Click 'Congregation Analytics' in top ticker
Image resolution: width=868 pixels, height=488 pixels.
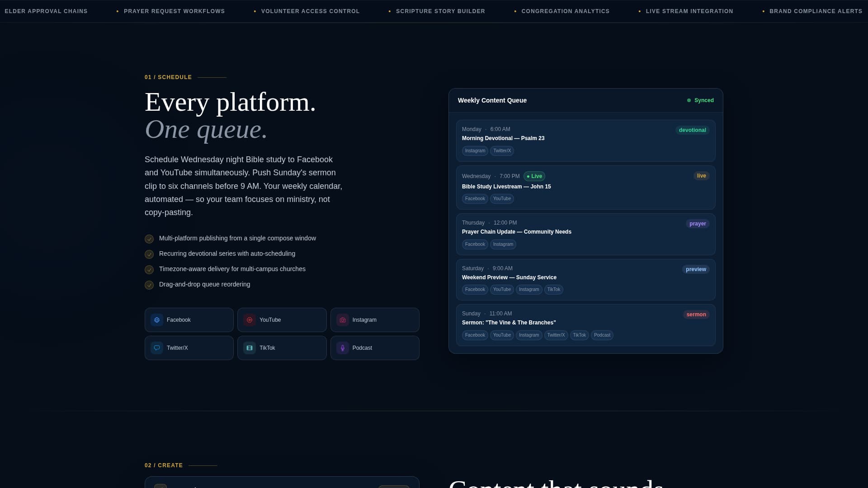coord(566,11)
